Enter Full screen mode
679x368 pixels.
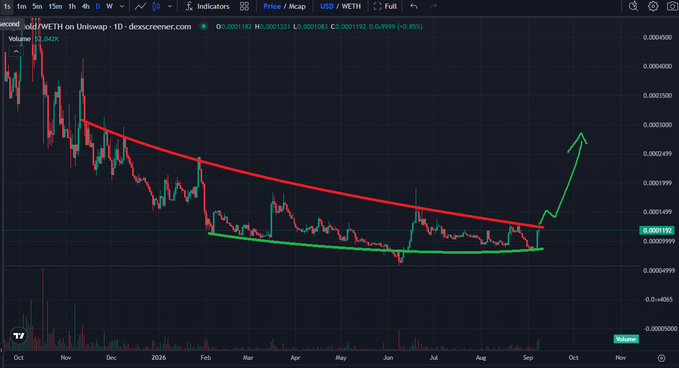pyautogui.click(x=385, y=6)
